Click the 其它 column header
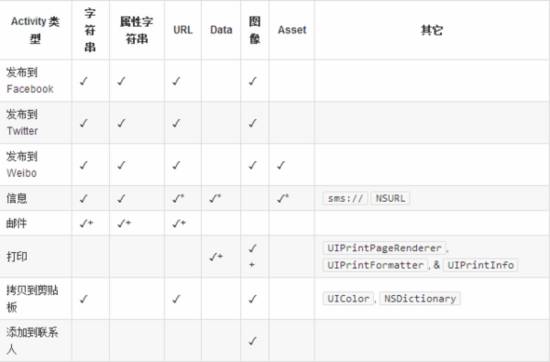 pos(432,30)
